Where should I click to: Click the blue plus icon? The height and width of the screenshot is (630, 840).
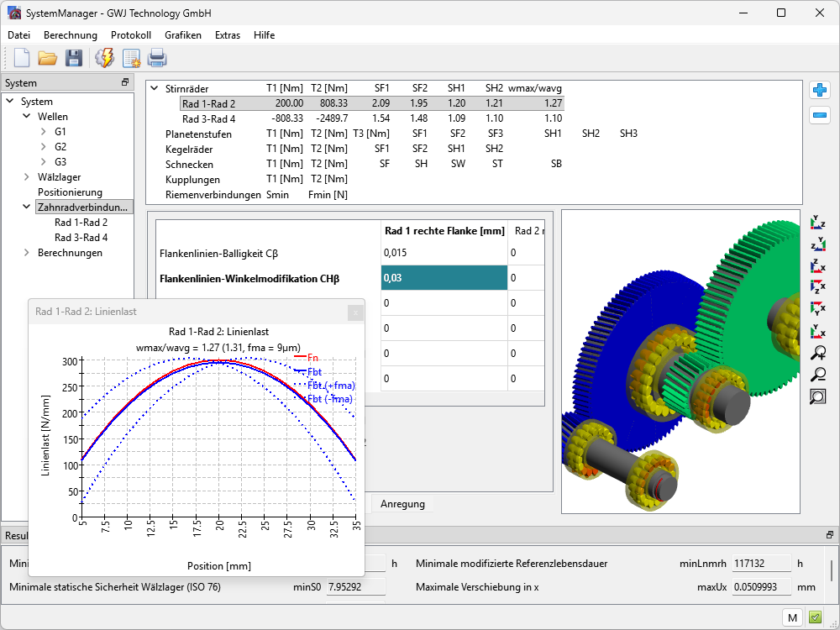pos(820,90)
